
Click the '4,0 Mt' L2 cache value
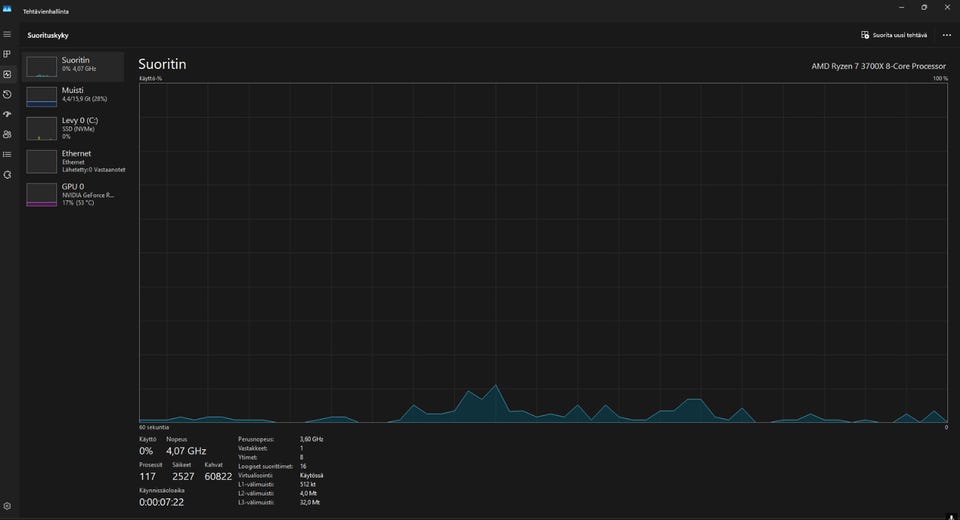309,494
